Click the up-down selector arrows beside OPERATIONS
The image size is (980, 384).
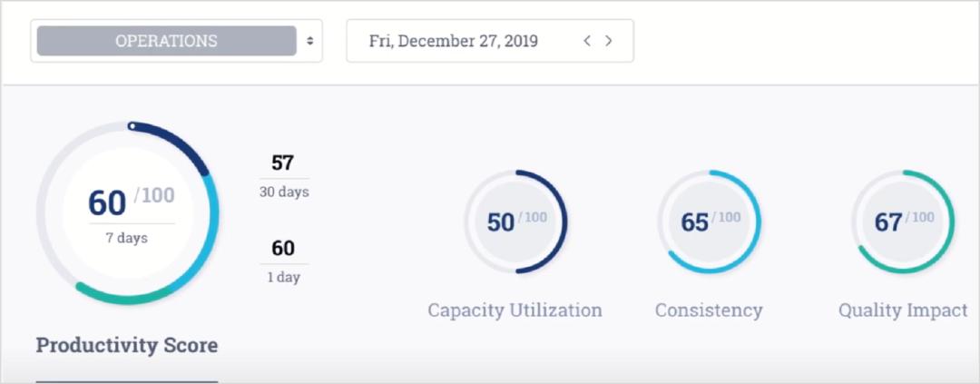point(309,41)
